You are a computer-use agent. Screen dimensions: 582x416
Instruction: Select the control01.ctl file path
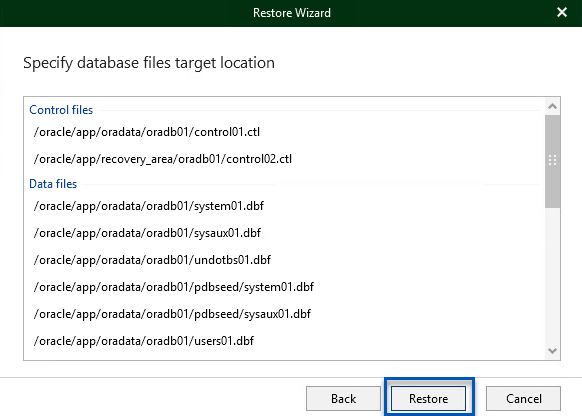point(147,132)
